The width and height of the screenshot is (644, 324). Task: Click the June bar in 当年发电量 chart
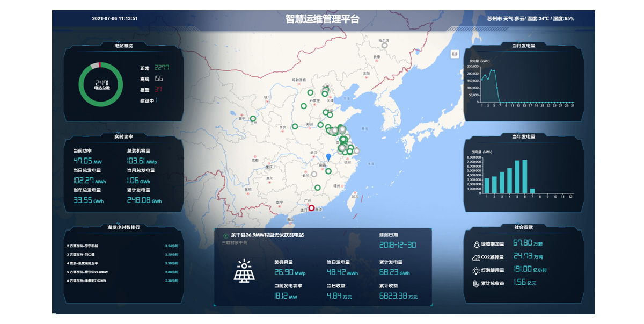(524, 176)
